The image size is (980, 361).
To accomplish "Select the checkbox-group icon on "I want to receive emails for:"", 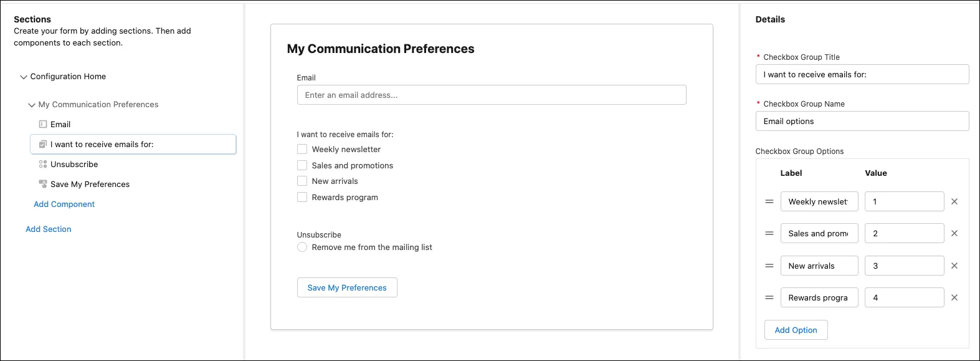I will coord(43,144).
